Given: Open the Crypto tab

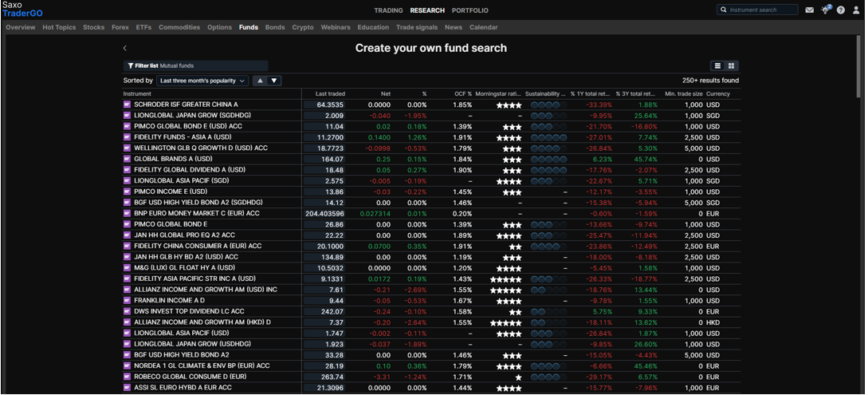Looking at the screenshot, I should (x=303, y=27).
